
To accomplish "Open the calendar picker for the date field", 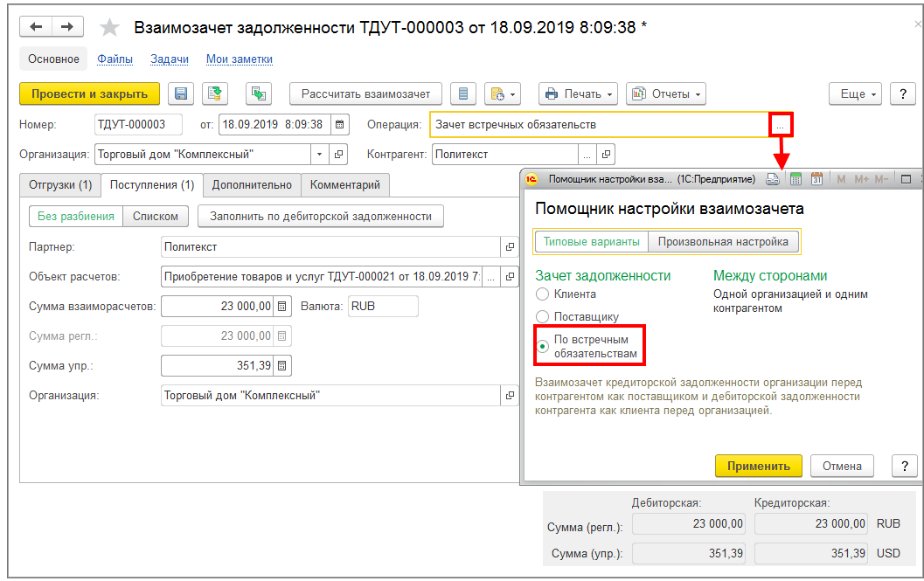I will 340,125.
